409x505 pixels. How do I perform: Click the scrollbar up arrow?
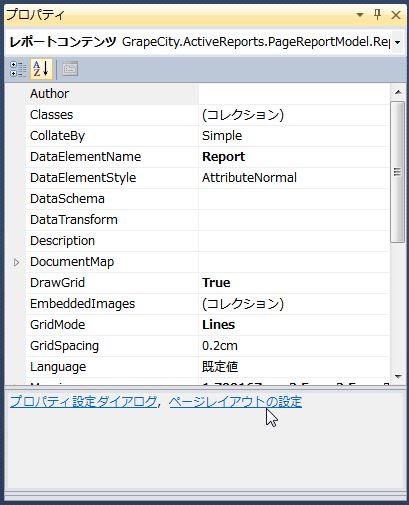[x=398, y=92]
